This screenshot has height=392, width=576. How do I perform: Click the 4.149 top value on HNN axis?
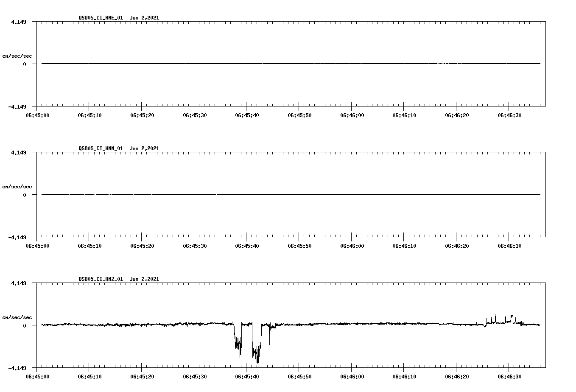click(18, 152)
